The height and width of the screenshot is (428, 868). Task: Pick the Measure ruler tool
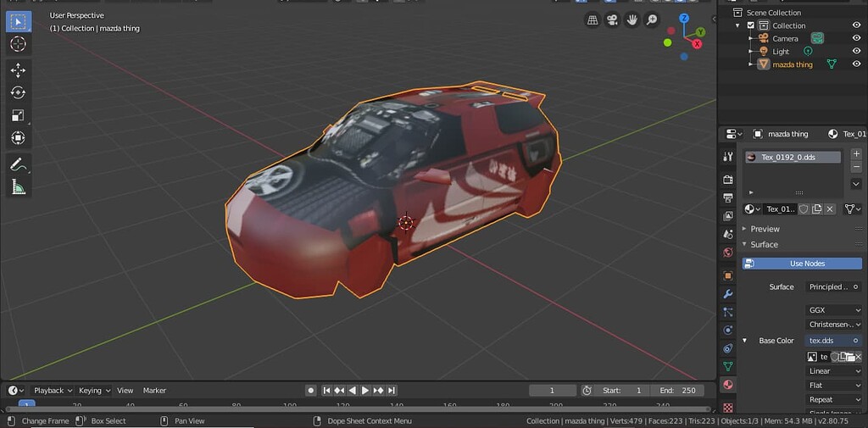[19, 186]
